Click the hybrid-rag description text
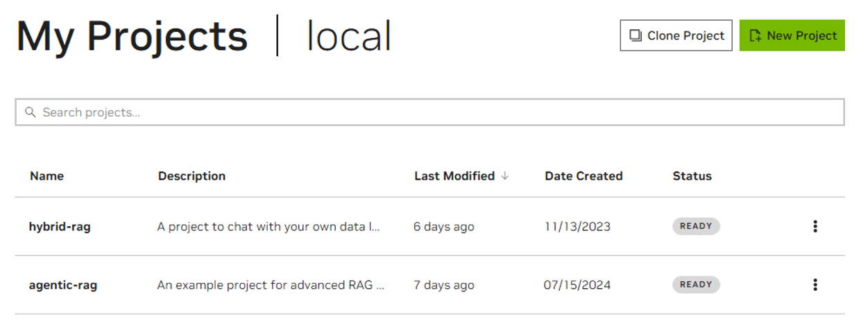This screenshot has width=868, height=329. (x=269, y=227)
